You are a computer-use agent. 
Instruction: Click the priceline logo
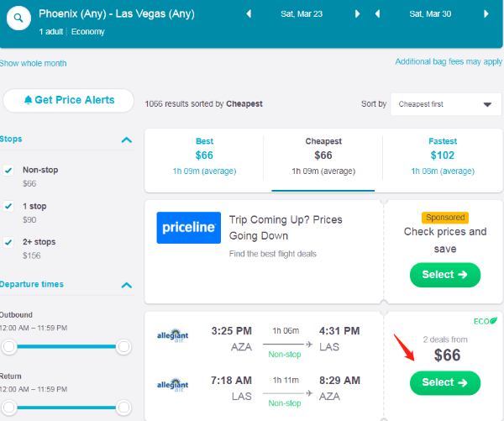point(189,228)
